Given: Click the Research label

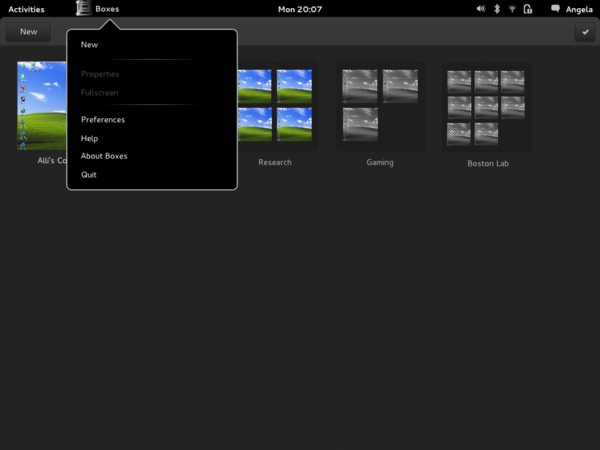Looking at the screenshot, I should click(275, 162).
